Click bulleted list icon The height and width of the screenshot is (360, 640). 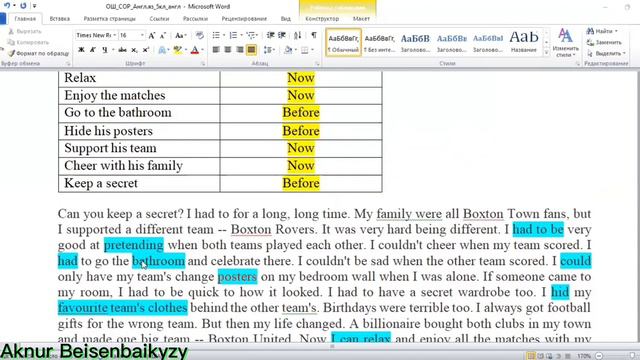pos(216,36)
